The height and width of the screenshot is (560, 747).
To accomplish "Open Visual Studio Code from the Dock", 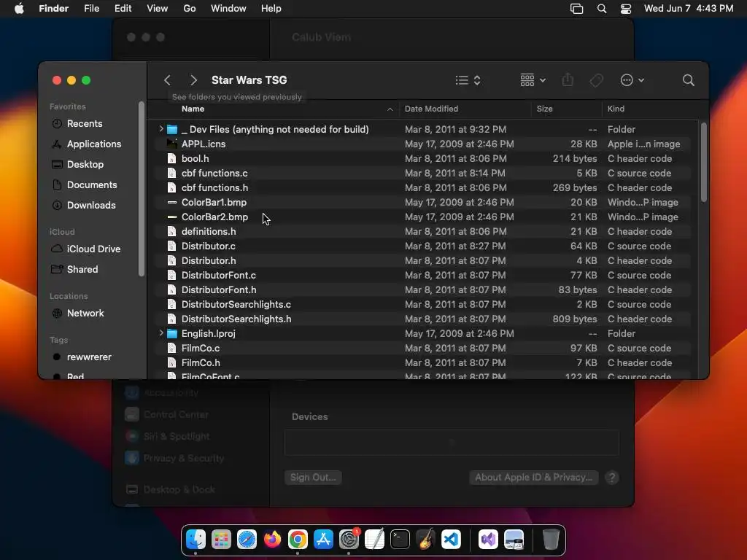I will [x=451, y=540].
